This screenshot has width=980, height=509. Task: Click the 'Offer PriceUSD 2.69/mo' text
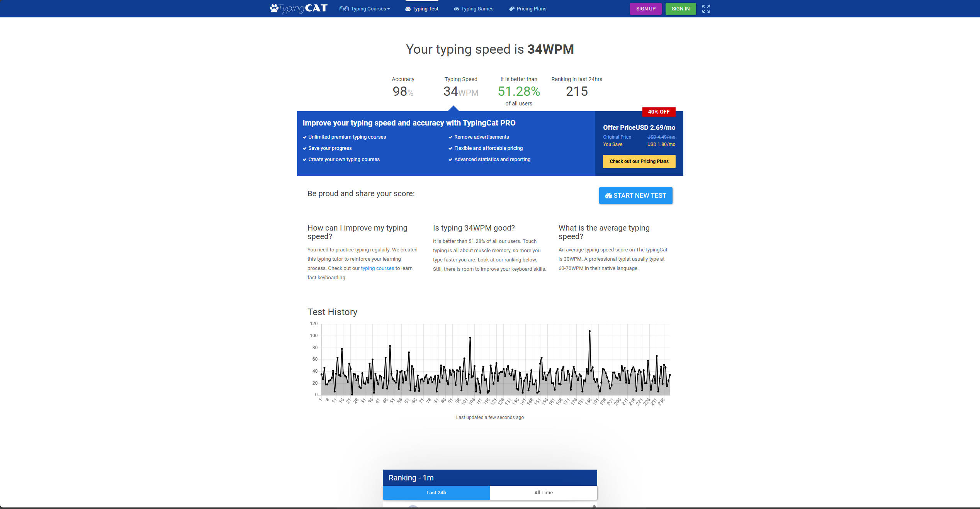639,127
